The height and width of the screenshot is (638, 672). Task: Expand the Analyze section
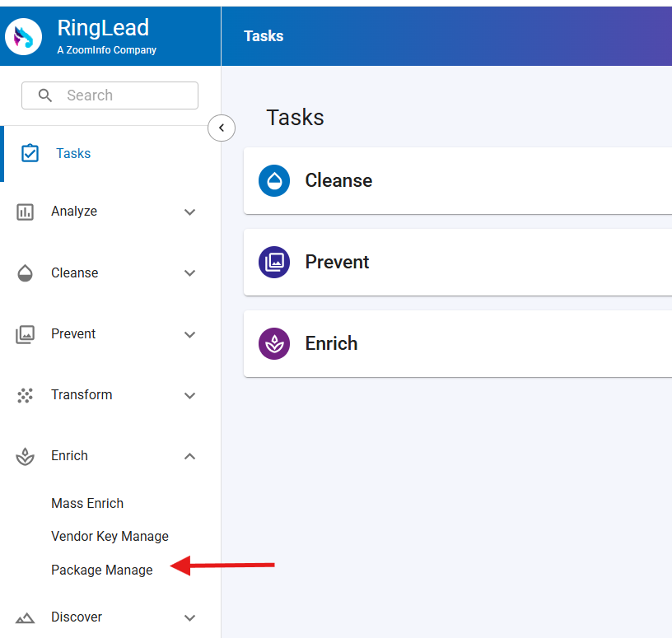pyautogui.click(x=190, y=212)
